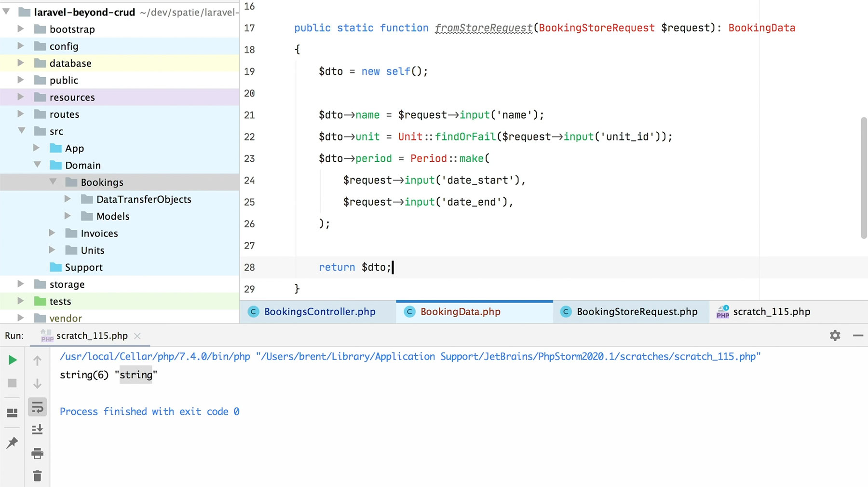Image resolution: width=868 pixels, height=487 pixels.
Task: Click the BookingStoreRequest type in the function signature
Action: pyautogui.click(x=597, y=28)
